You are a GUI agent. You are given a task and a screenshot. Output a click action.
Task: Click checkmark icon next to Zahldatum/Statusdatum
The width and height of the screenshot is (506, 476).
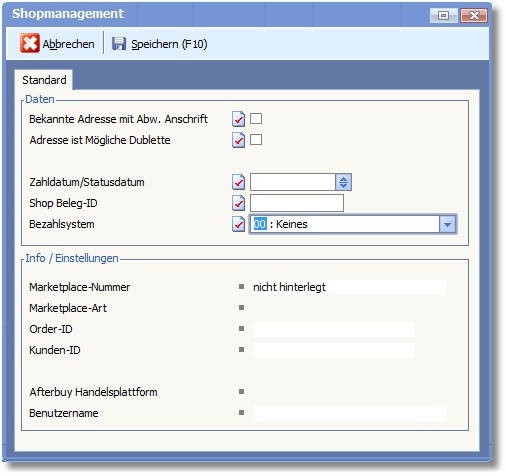[x=238, y=182]
